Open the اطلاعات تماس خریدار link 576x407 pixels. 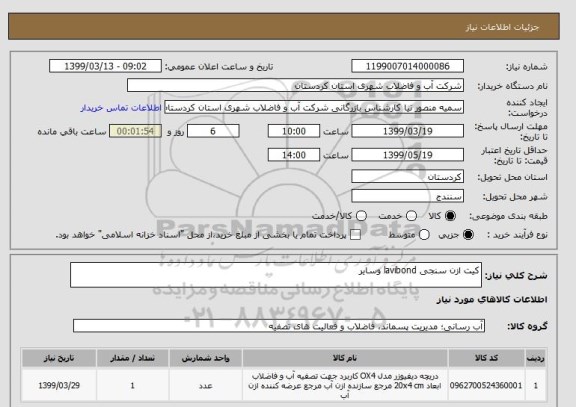[121, 108]
